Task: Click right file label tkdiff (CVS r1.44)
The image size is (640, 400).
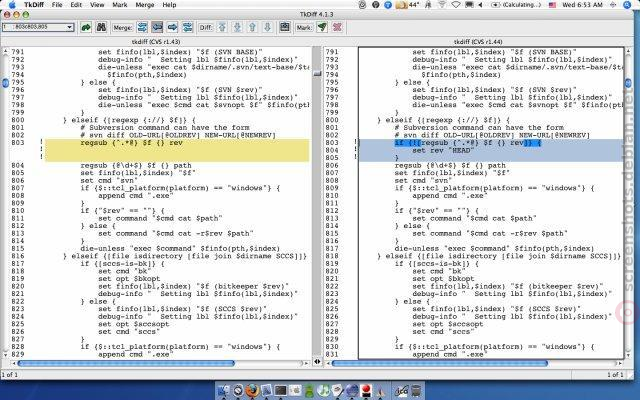Action: [478, 42]
